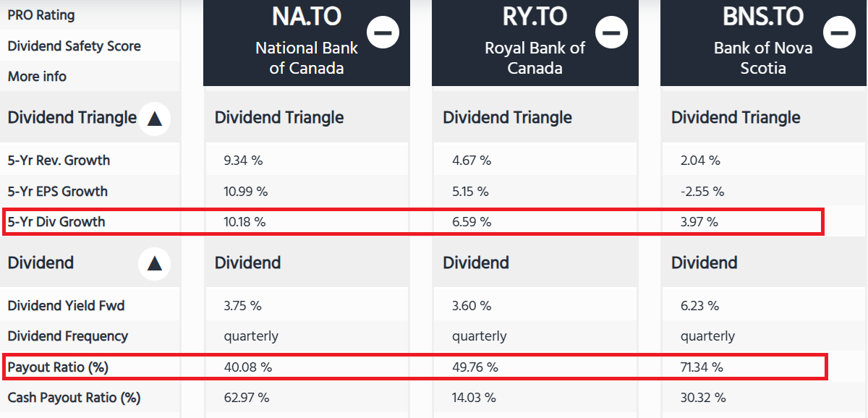Click the NA.TO ticker heading
This screenshot has height=418, width=868.
tap(306, 17)
